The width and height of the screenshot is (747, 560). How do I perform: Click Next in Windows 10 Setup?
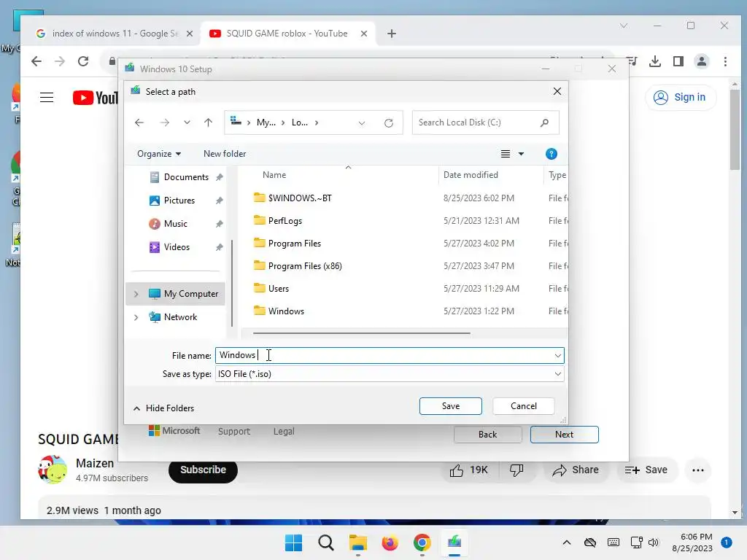[x=564, y=435]
